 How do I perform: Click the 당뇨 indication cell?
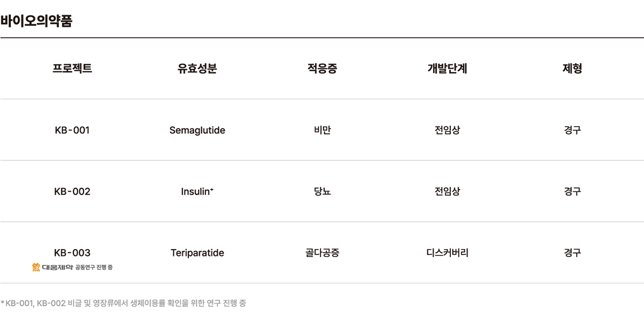tap(322, 192)
